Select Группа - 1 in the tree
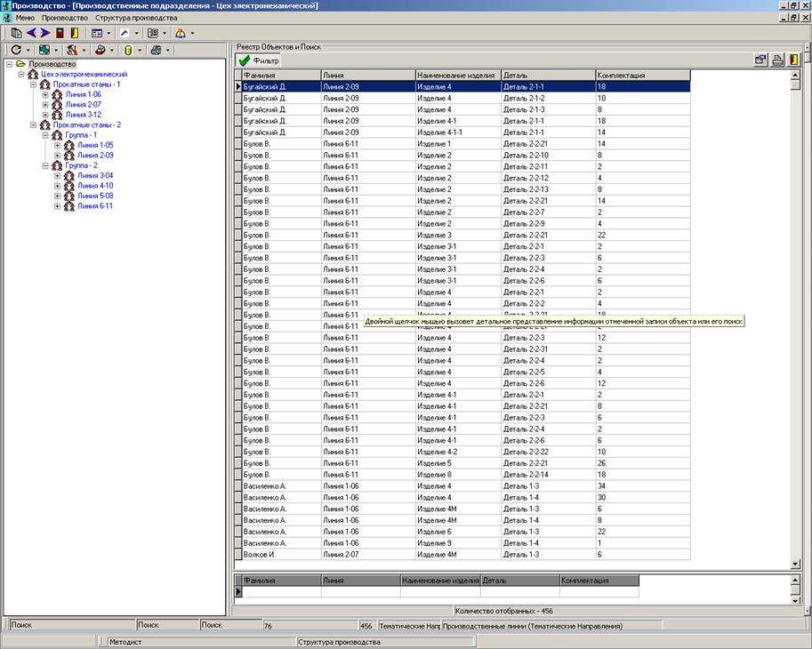 pos(81,135)
